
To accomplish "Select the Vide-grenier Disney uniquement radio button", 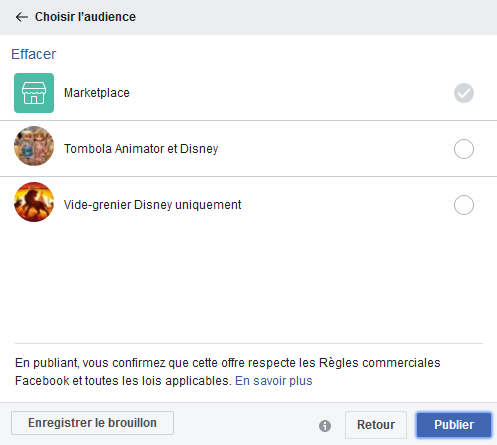I will (x=464, y=205).
